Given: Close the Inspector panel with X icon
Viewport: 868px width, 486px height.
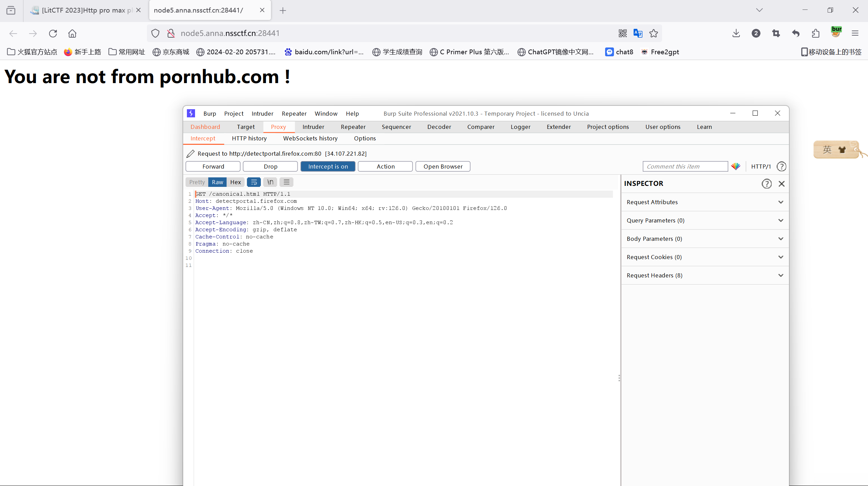Looking at the screenshot, I should point(782,183).
